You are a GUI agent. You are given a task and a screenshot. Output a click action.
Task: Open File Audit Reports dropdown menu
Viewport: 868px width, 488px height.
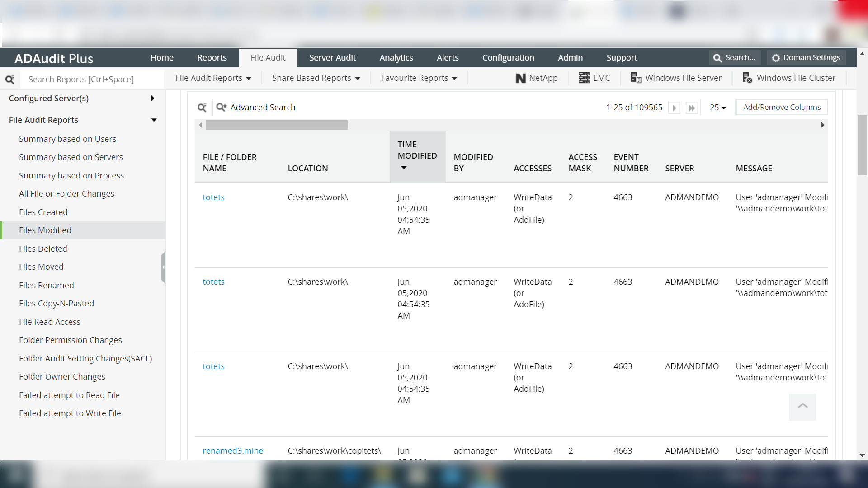point(213,78)
